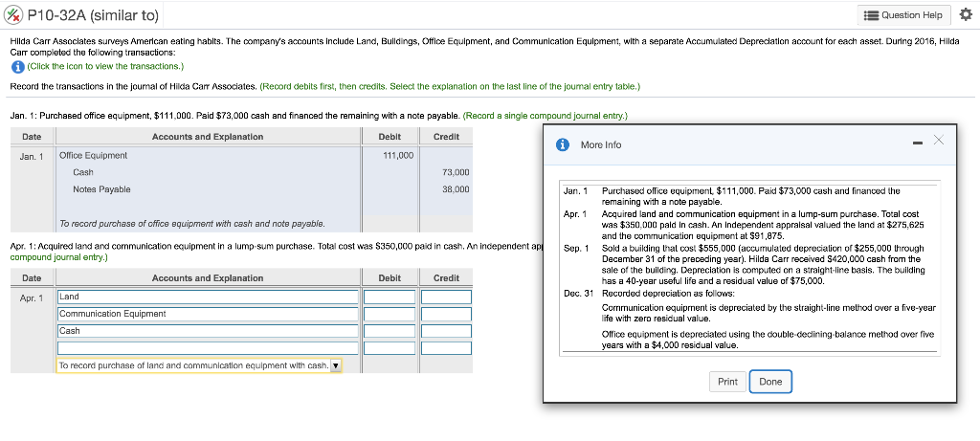This screenshot has height=441, width=980.
Task: Click the Sep. 1 transaction date in More Info
Action: (x=576, y=248)
